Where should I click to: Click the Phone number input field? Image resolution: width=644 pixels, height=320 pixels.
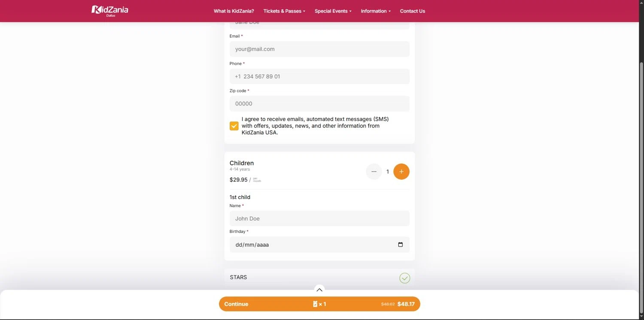click(x=319, y=76)
